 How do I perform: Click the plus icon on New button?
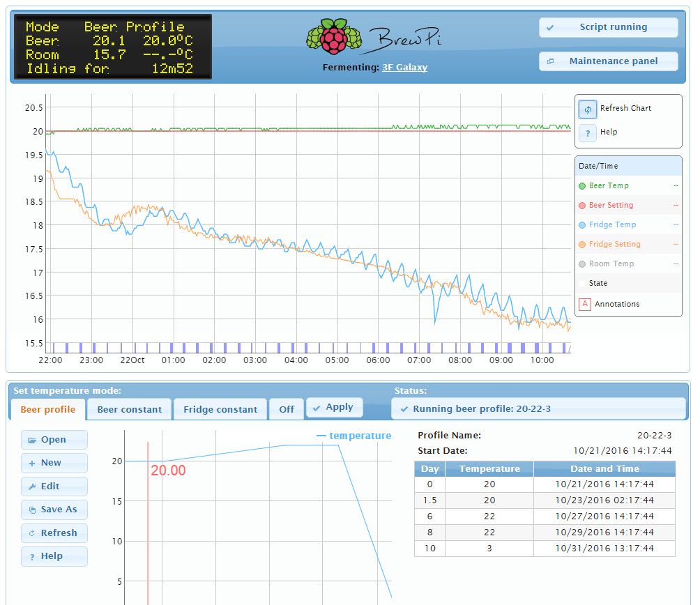[x=32, y=464]
